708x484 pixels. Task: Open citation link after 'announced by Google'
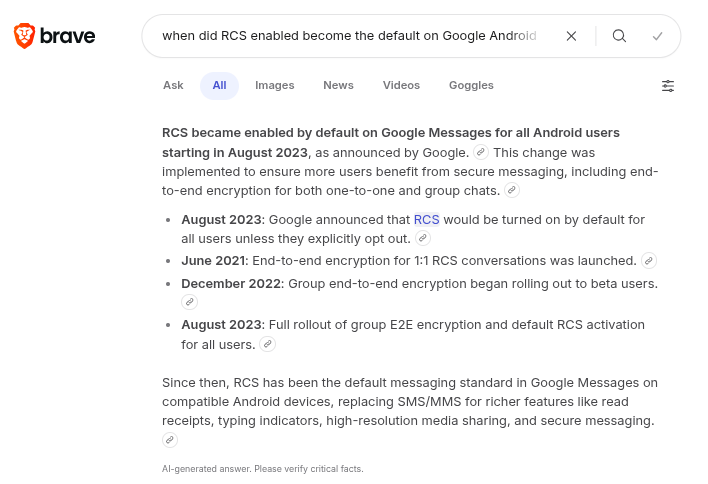pyautogui.click(x=481, y=153)
